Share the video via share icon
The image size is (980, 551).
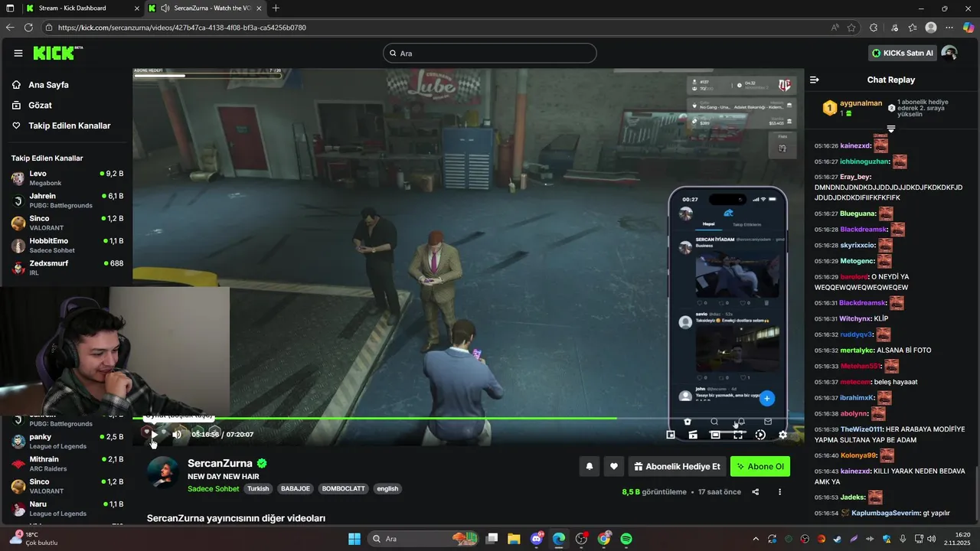756,492
